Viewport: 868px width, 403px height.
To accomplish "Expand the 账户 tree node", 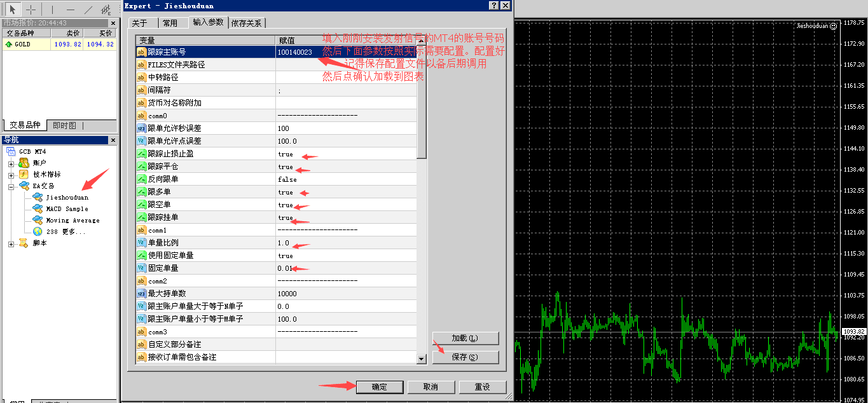I will pyautogui.click(x=11, y=163).
